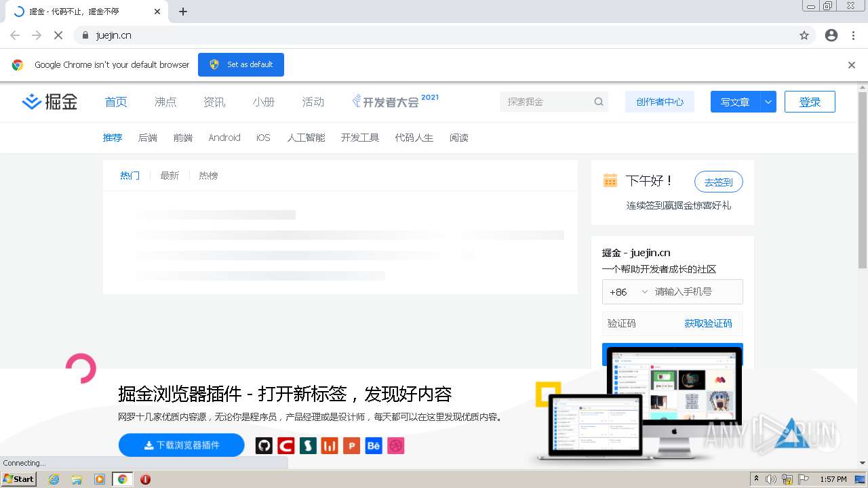Click the Opera icon in taskbar
Screen dimensions: 868x488
click(x=145, y=479)
